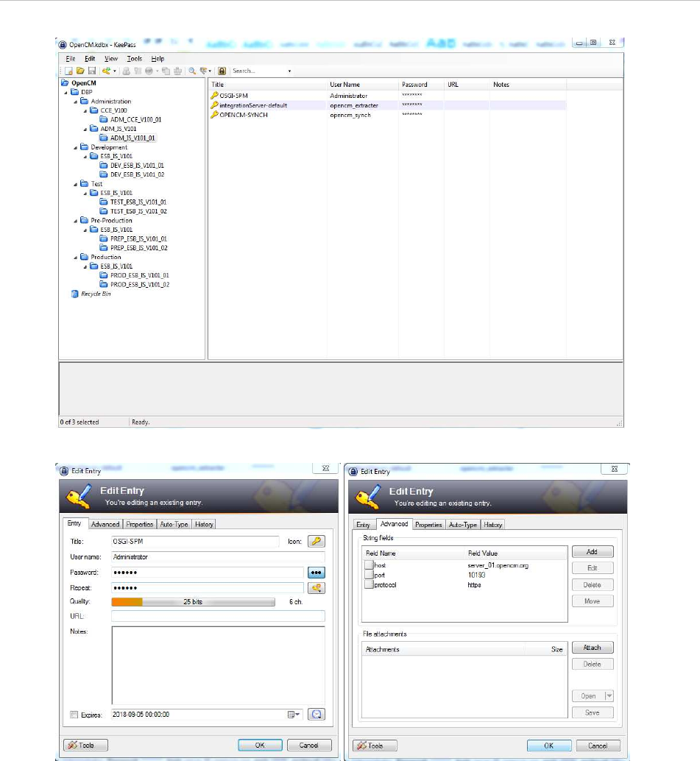Click the Add Entry key icon in toolbar
This screenshot has height=761, width=700.
click(x=106, y=71)
